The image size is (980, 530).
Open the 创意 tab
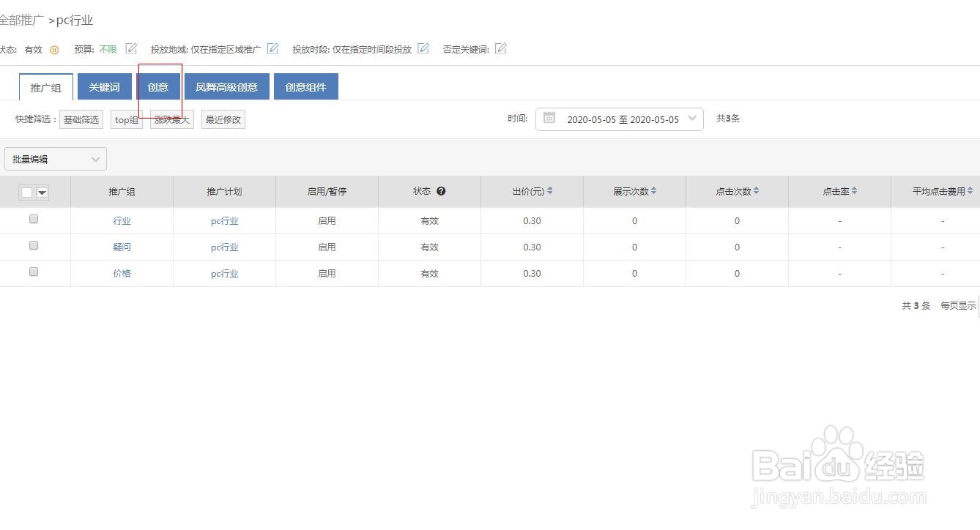[x=158, y=86]
